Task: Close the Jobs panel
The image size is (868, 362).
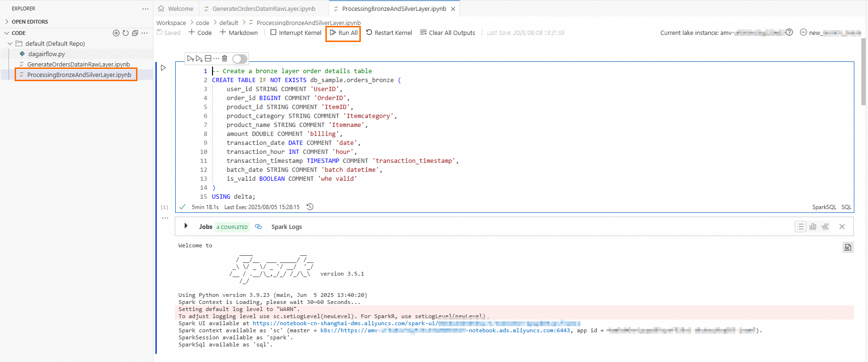Action: (842, 227)
